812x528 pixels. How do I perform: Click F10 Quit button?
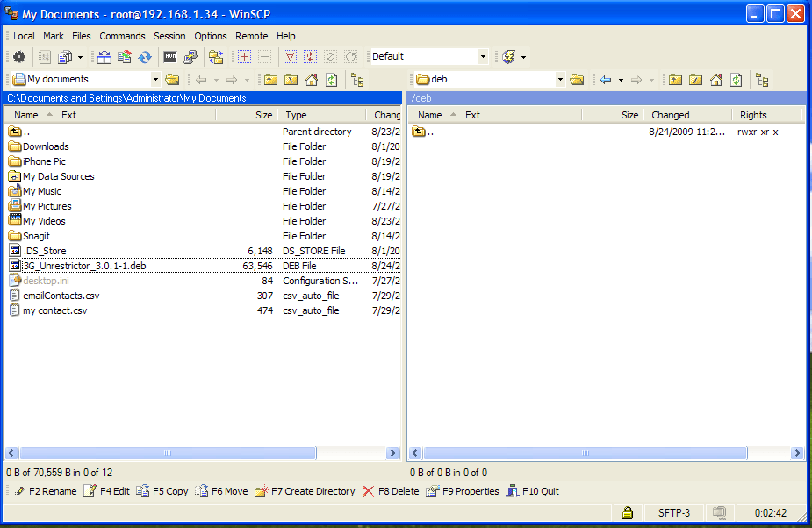[x=533, y=491]
